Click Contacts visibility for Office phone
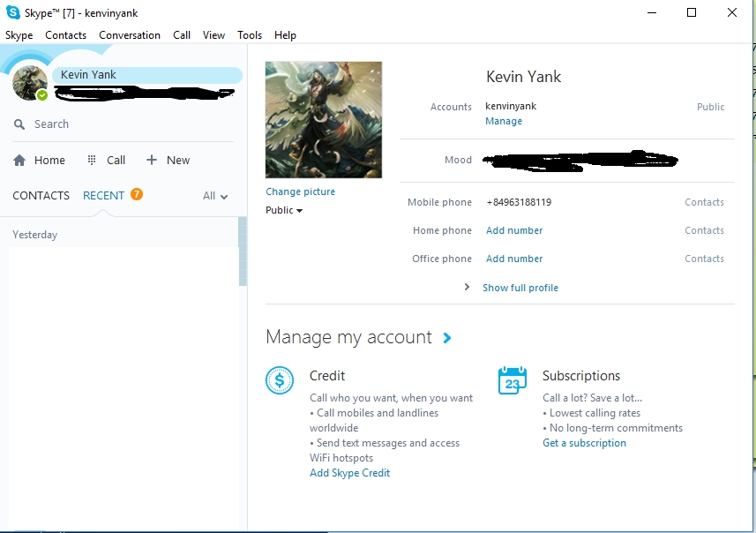Image resolution: width=756 pixels, height=533 pixels. (704, 259)
